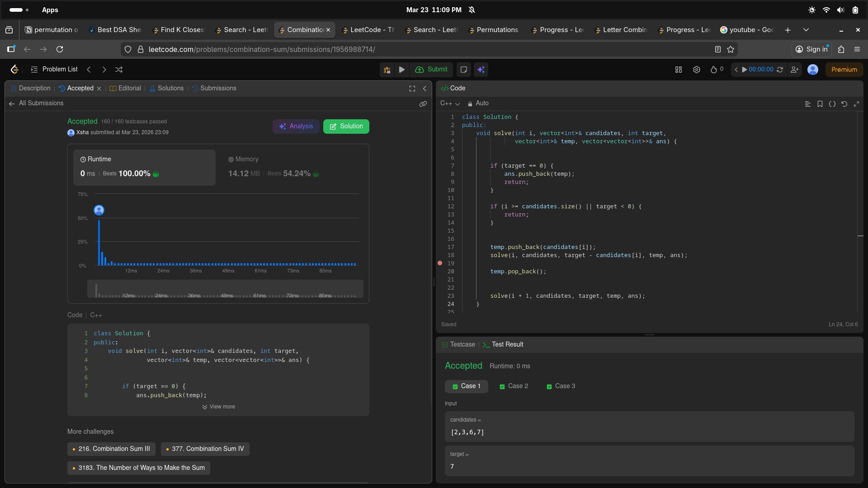Open the layout grid icon
The width and height of the screenshot is (868, 488).
[678, 70]
